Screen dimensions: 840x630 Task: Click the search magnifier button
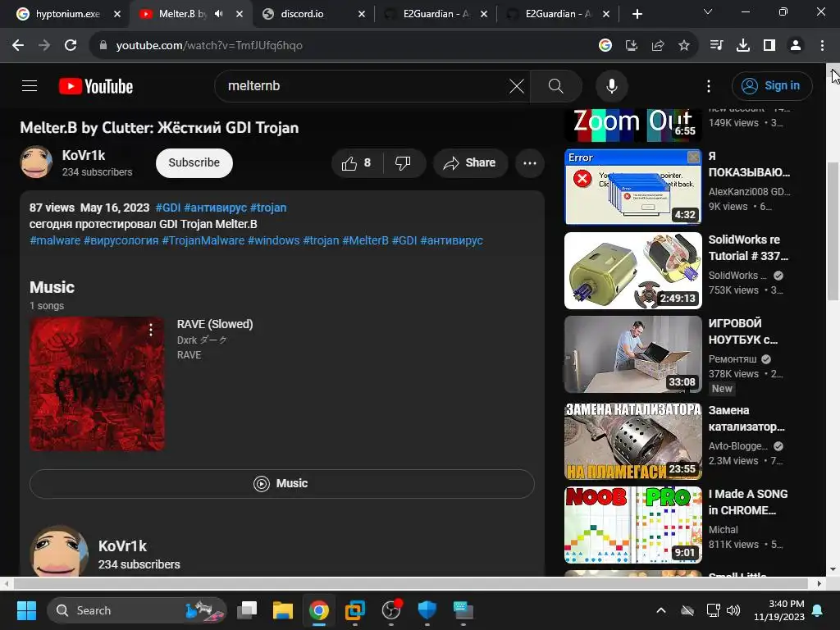555,85
